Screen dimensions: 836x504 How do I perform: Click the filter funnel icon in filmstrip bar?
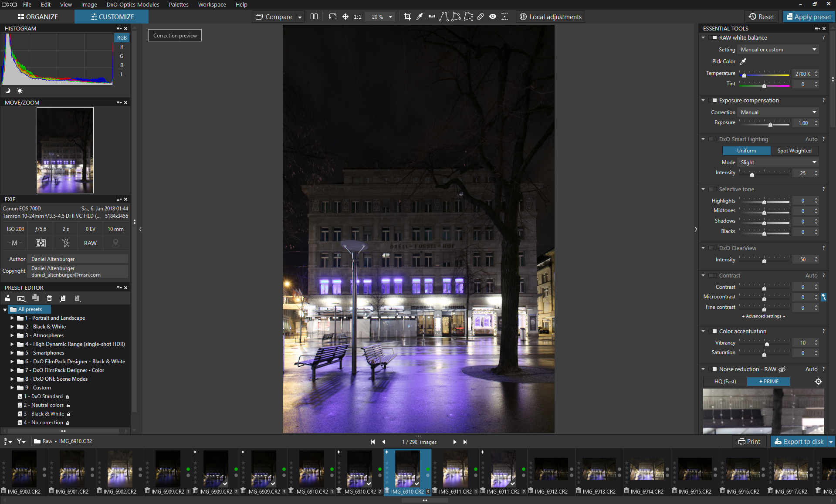(21, 441)
